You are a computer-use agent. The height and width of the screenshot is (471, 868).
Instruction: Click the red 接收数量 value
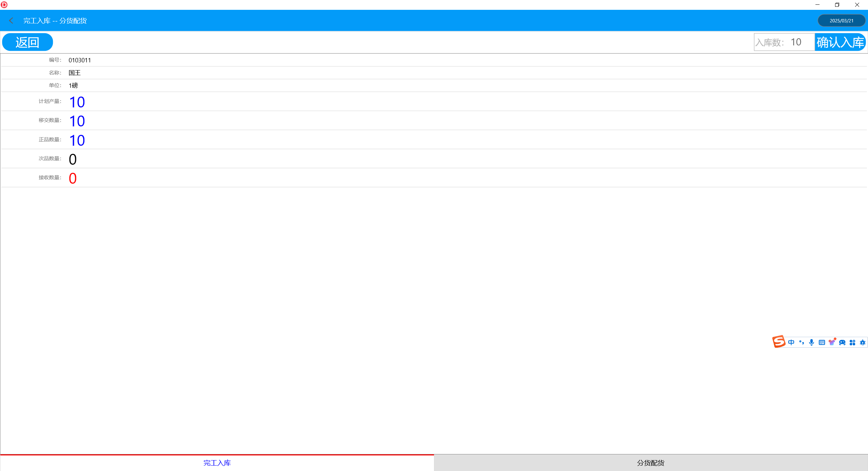pos(73,178)
